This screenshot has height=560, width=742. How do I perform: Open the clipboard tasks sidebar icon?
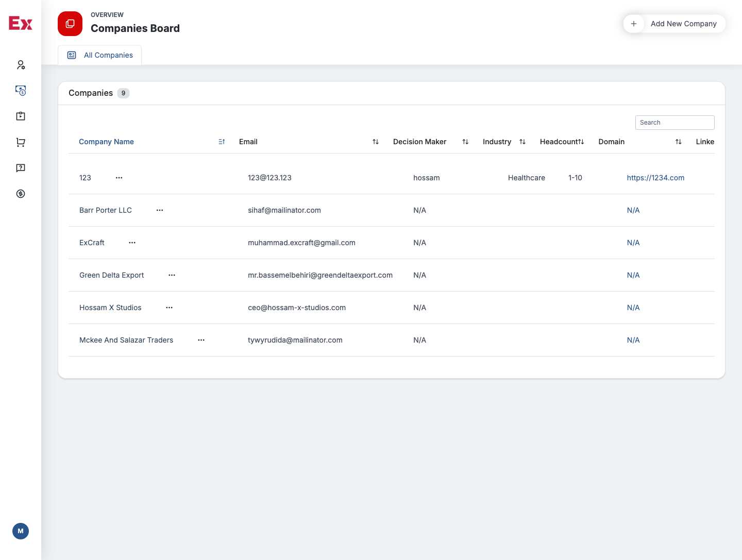[x=21, y=116]
